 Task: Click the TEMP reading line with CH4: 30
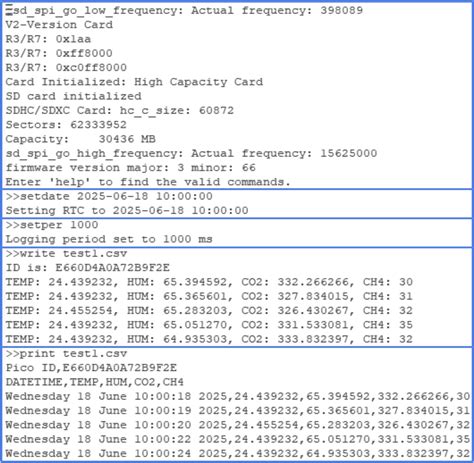[209, 282]
